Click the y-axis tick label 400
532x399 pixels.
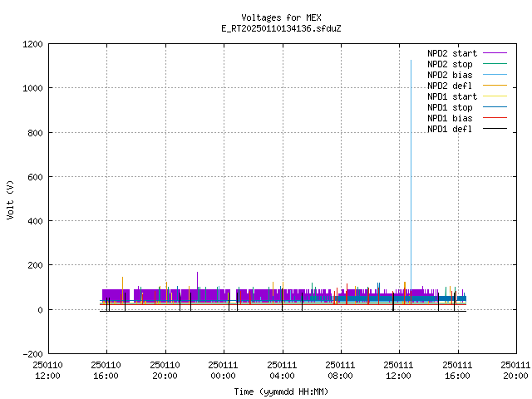[x=35, y=221]
